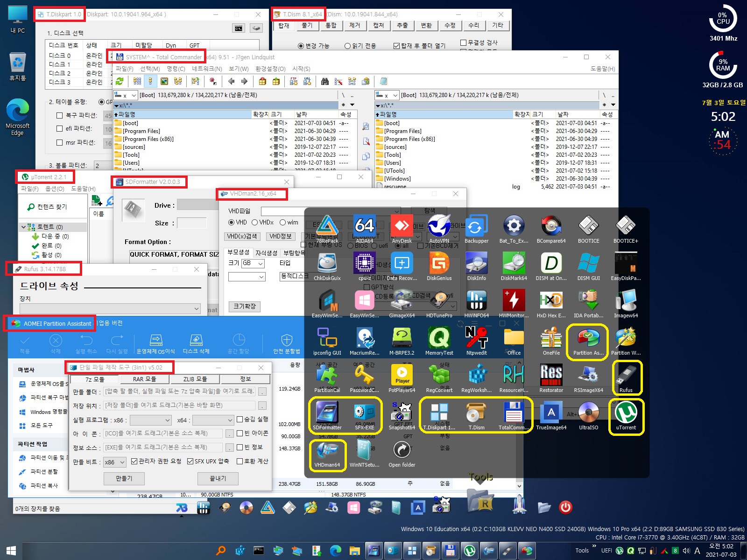Check 복구 파티션 in T.Diskpart
Screen dimensions: 747x560
59,115
